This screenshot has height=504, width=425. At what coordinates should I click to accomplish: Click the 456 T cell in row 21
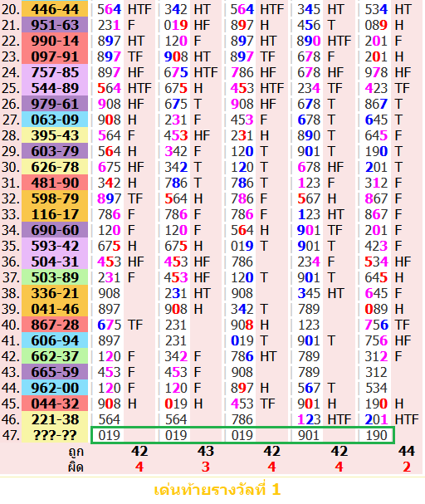[x=316, y=25]
